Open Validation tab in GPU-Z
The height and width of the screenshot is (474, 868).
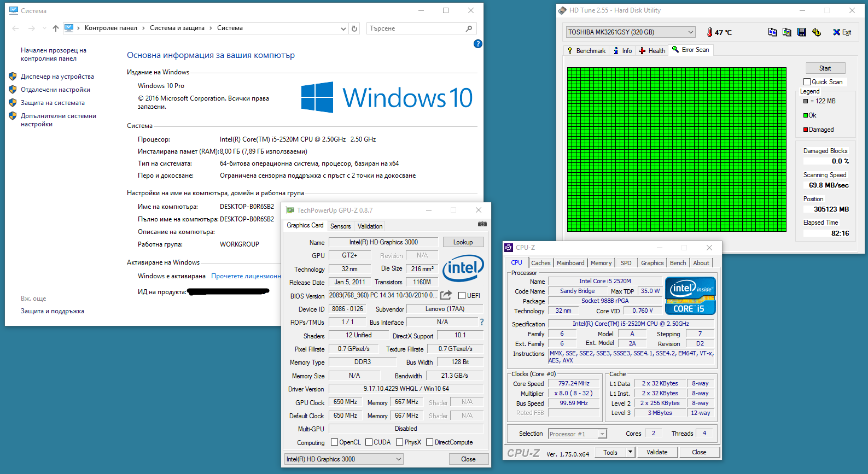pyautogui.click(x=370, y=226)
